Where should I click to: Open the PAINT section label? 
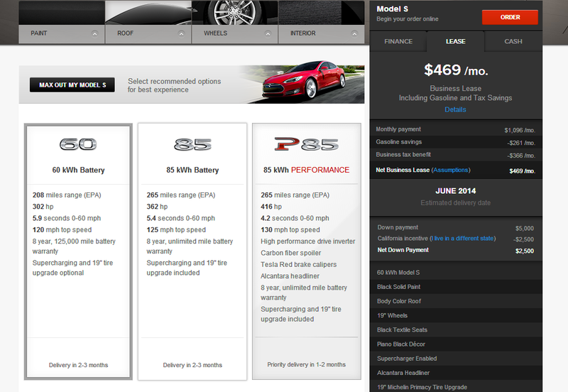(39, 33)
